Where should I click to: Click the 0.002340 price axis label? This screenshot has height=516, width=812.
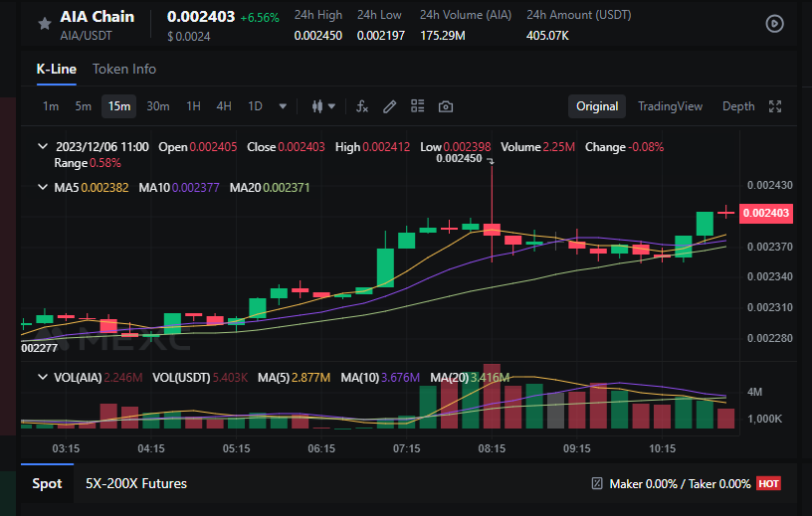click(x=769, y=277)
